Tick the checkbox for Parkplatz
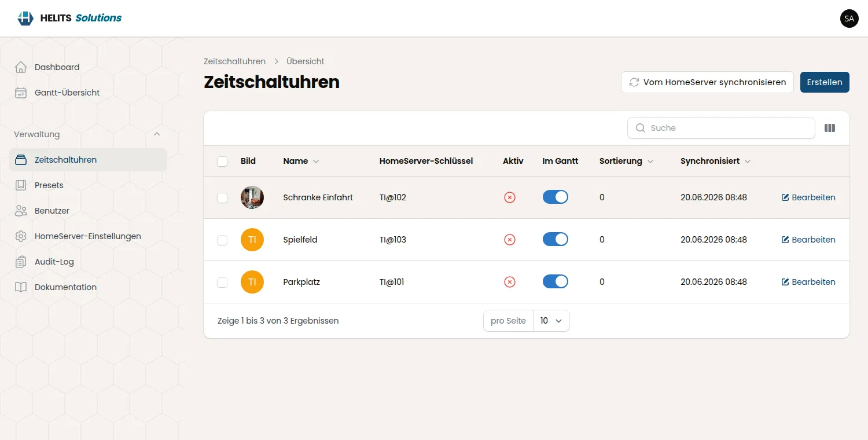 pos(222,283)
